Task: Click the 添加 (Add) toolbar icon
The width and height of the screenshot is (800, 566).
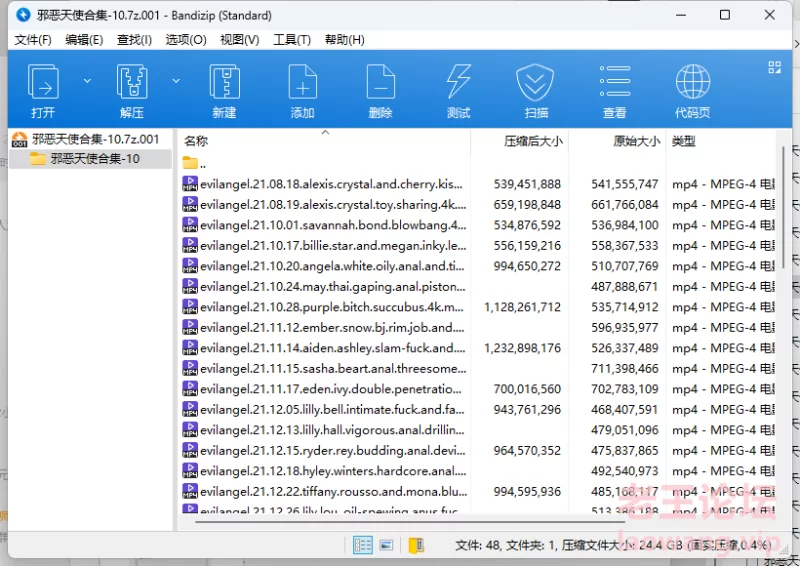Action: pos(303,91)
